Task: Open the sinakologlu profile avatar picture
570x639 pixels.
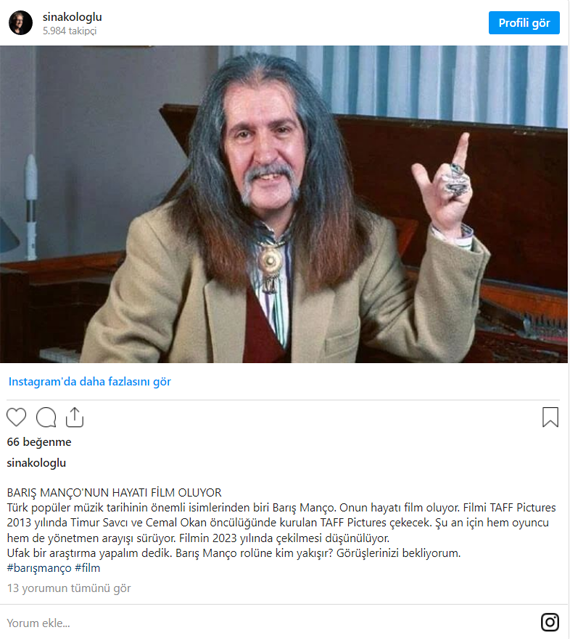Action: pyautogui.click(x=20, y=23)
